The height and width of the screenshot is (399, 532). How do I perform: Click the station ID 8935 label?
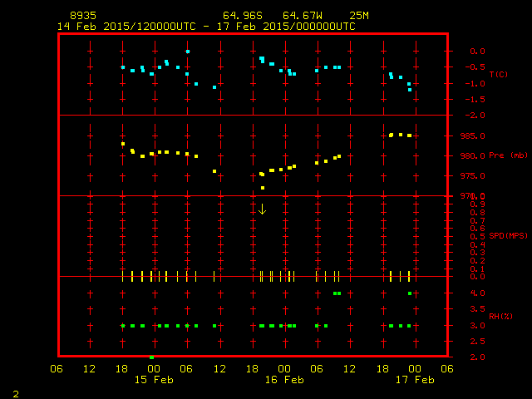(83, 16)
